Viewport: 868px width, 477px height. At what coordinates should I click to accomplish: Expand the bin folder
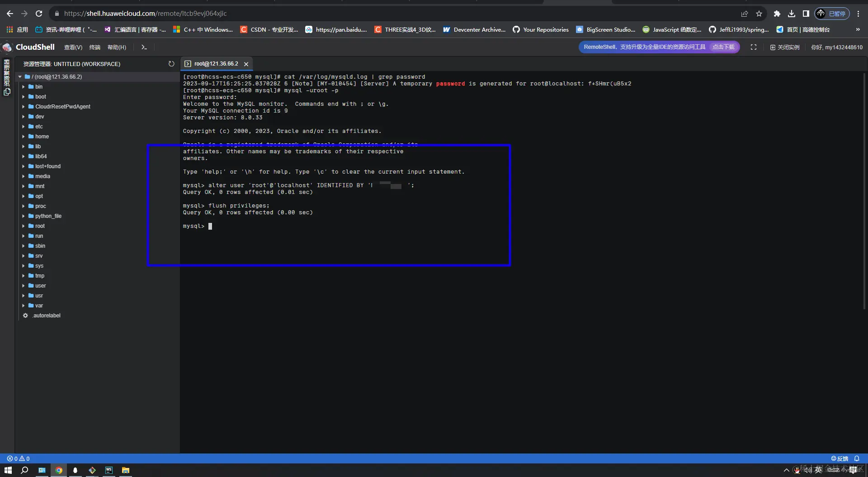(24, 87)
